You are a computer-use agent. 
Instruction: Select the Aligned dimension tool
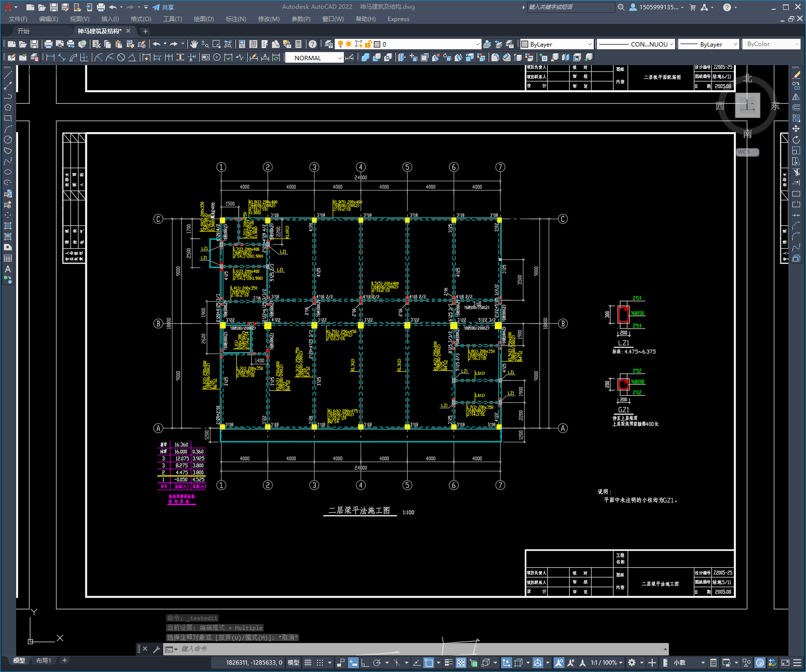coord(62,57)
